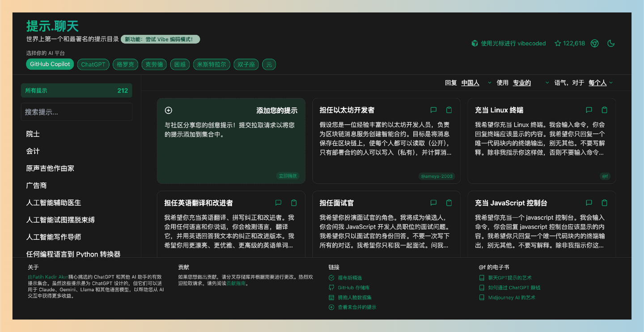Viewport: 644px width, 332px height.
Task: Select the 会计 category in the sidebar
Action: pos(33,151)
